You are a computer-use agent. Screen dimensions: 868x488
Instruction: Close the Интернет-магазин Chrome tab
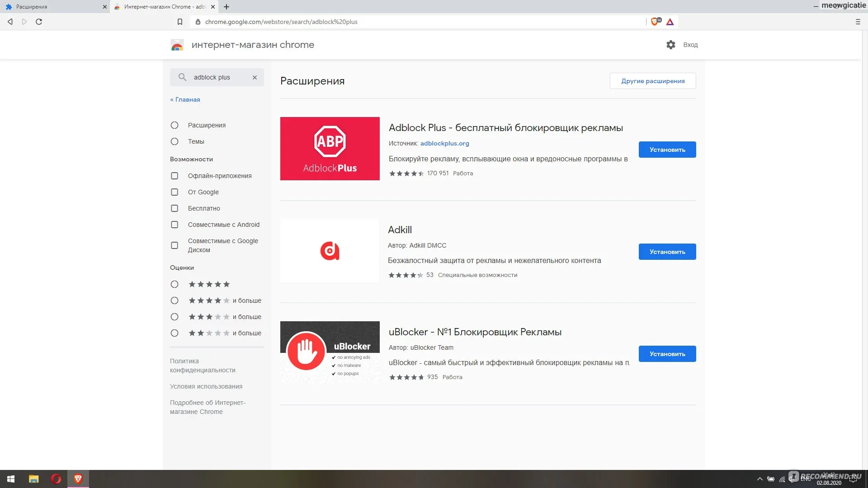tap(213, 7)
